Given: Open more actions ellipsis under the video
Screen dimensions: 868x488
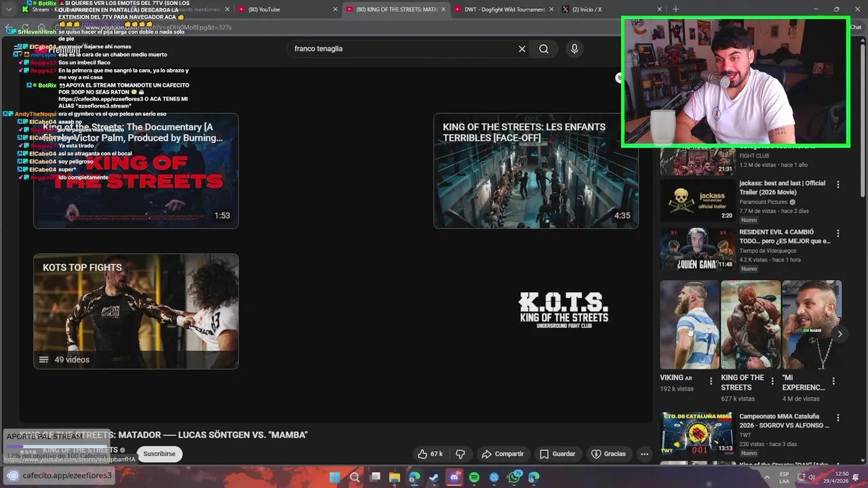Looking at the screenshot, I should pos(644,454).
